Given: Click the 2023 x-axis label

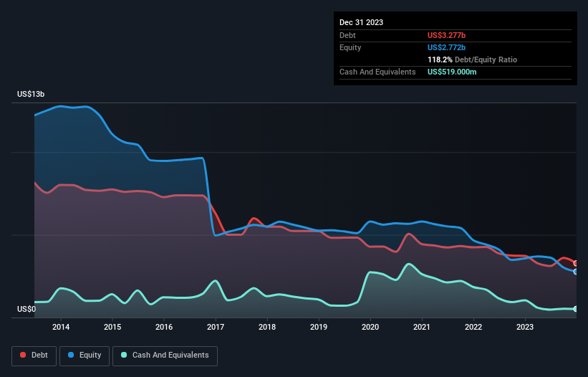Looking at the screenshot, I should point(525,327).
